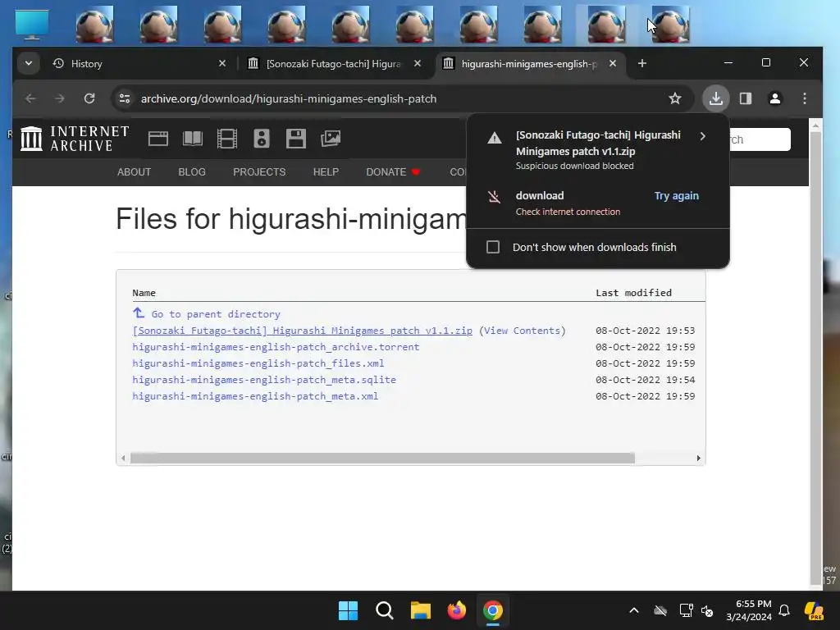This screenshot has width=840, height=630.
Task: Click the network status tray icon
Action: pos(687,610)
